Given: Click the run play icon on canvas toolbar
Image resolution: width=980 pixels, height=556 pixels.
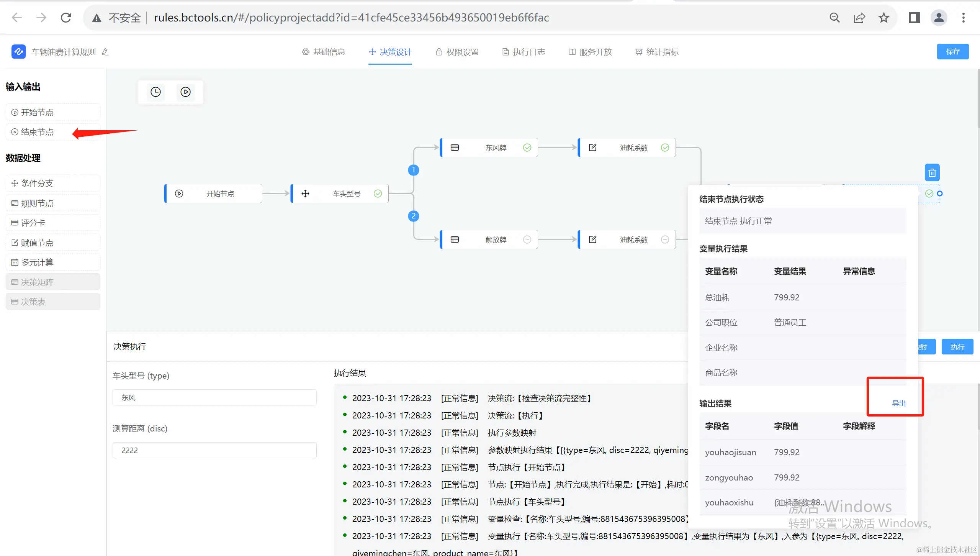Looking at the screenshot, I should (186, 92).
